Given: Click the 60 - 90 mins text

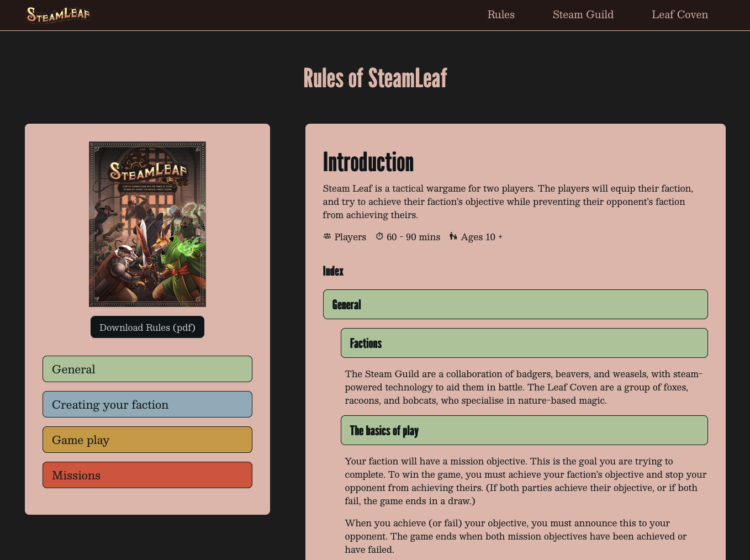Looking at the screenshot, I should click(x=413, y=237).
